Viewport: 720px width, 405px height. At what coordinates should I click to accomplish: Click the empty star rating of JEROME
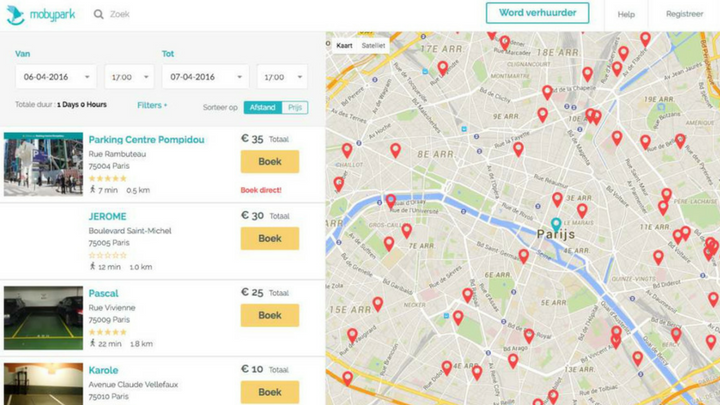107,255
